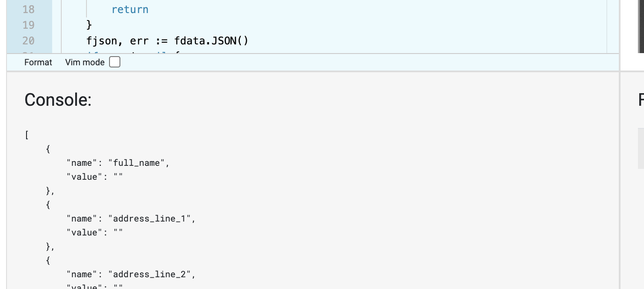This screenshot has height=289, width=644.
Task: Click line number 18 in gutter
Action: click(28, 10)
